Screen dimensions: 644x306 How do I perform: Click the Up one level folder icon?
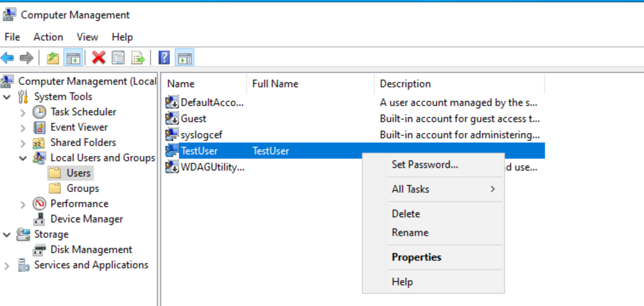[53, 58]
